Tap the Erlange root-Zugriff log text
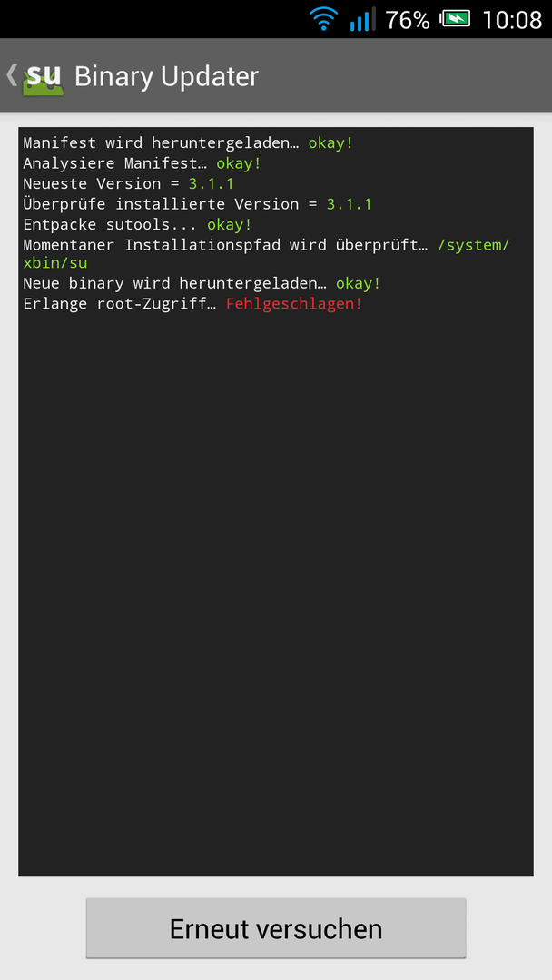Screen dimensions: 552x980 coord(120,304)
